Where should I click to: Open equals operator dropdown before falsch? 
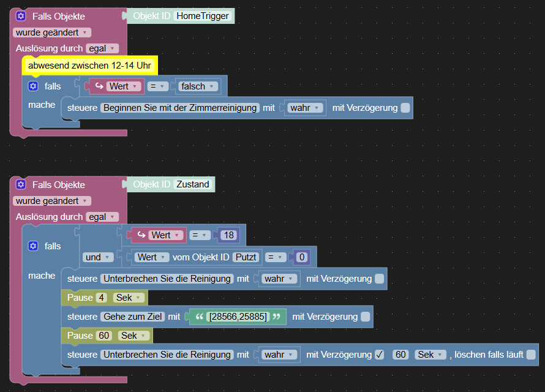point(157,86)
